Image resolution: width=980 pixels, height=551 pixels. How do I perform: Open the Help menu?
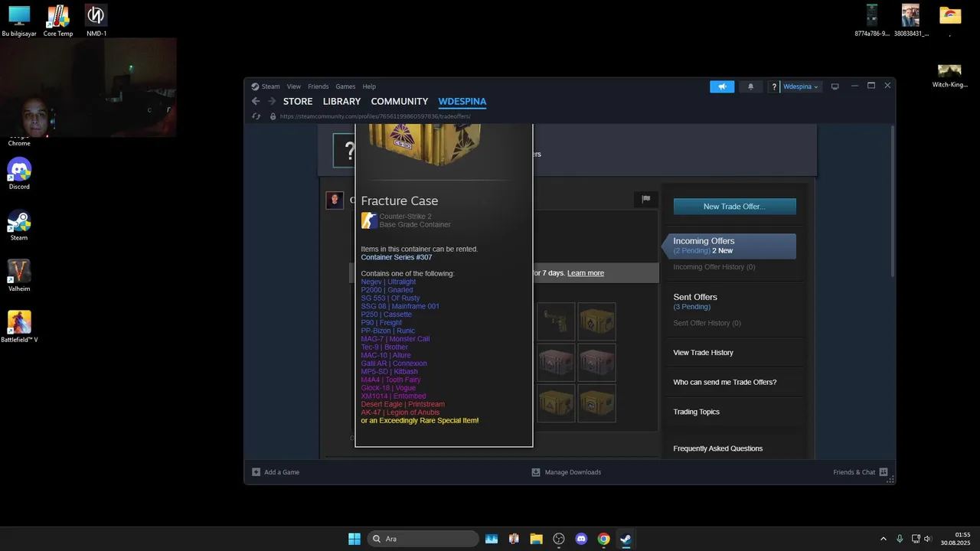[x=369, y=86]
